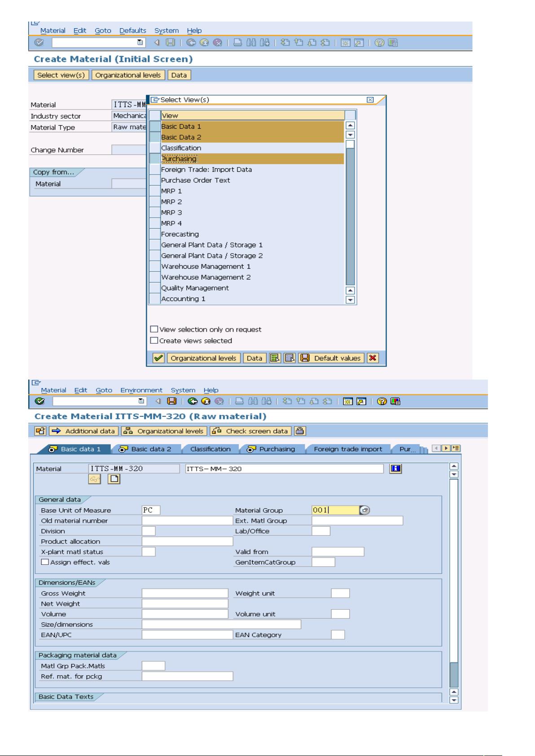
Task: Click the left tab scroll arrow
Action: pyautogui.click(x=436, y=448)
